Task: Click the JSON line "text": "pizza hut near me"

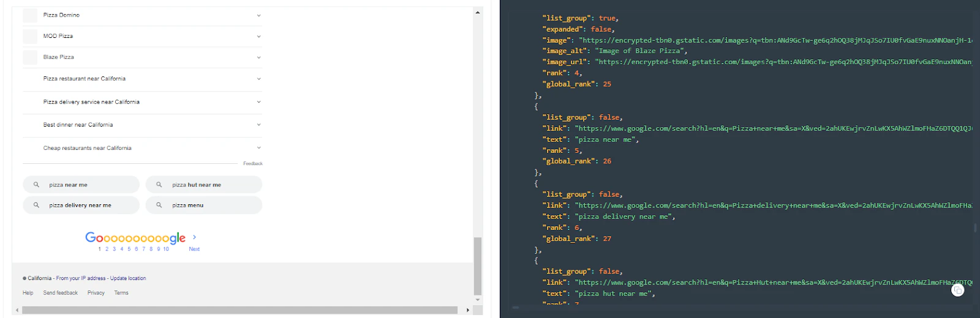Action: [598, 294]
